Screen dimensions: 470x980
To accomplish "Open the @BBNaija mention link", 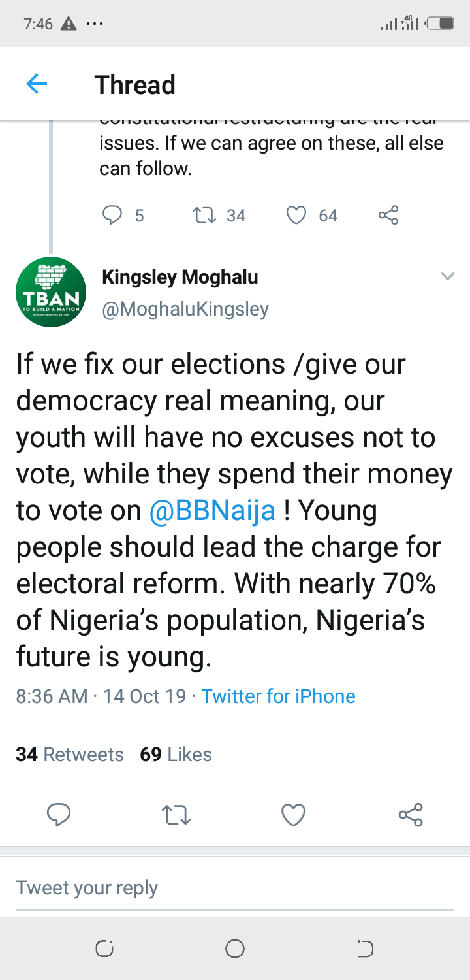I will pyautogui.click(x=212, y=511).
